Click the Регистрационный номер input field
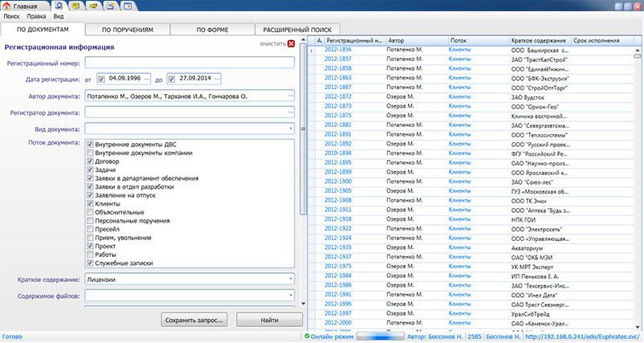 tap(190, 63)
